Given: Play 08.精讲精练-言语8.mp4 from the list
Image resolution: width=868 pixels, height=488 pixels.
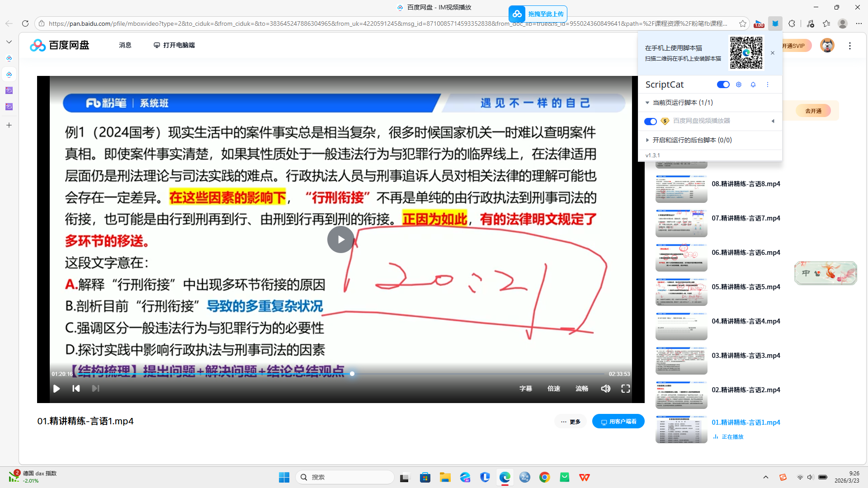Looking at the screenshot, I should click(x=745, y=184).
